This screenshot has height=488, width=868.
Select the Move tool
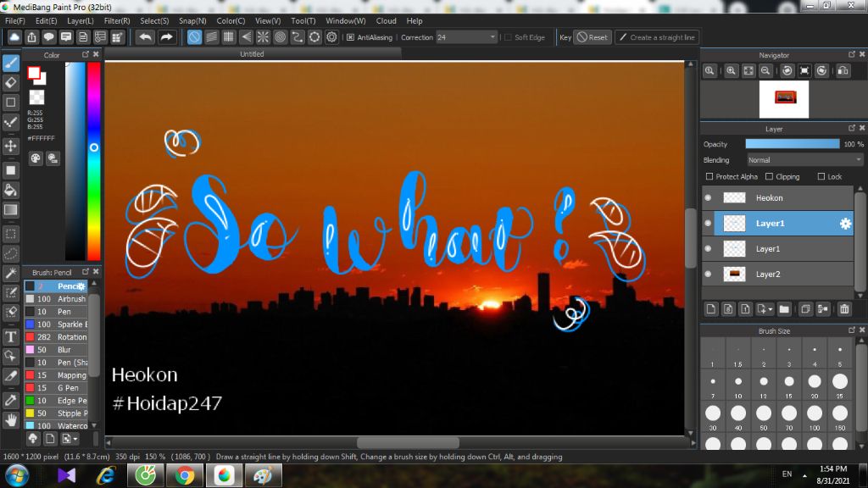tap(11, 146)
